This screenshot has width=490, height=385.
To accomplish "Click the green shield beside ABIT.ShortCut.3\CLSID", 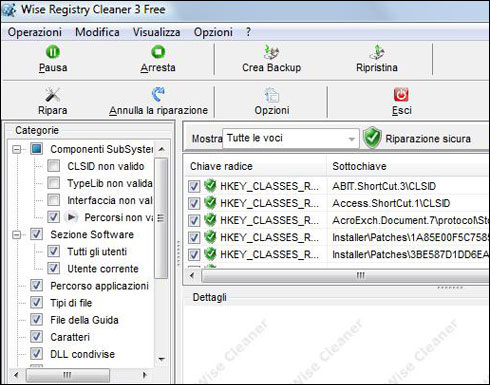I will [x=210, y=186].
